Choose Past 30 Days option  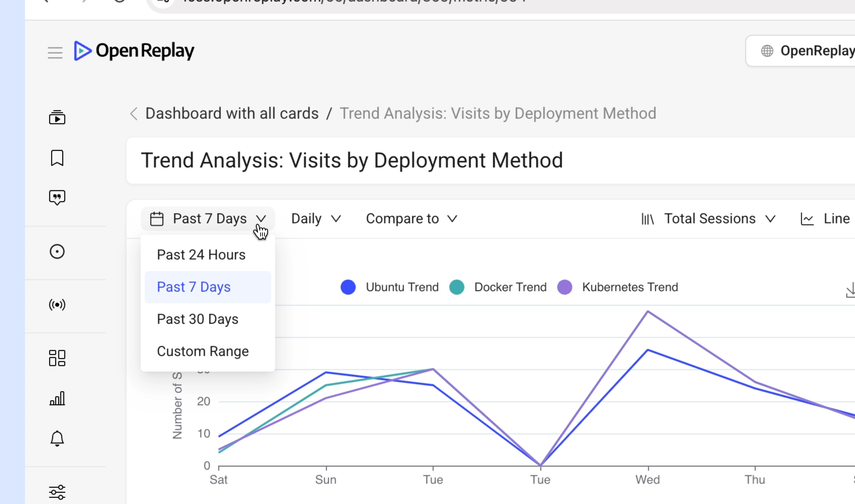(x=208, y=319)
